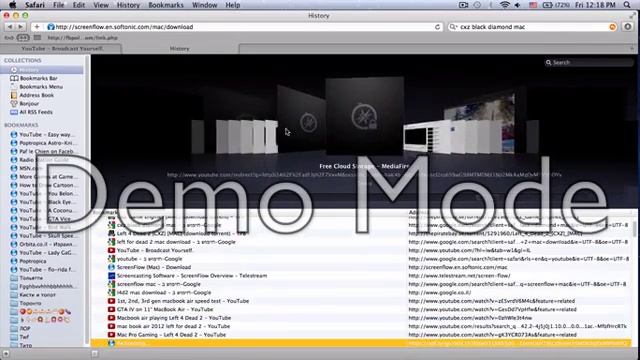Screen dimensions: 640x360
Task: Click the volume icon in menu bar
Action: coord(518,5)
